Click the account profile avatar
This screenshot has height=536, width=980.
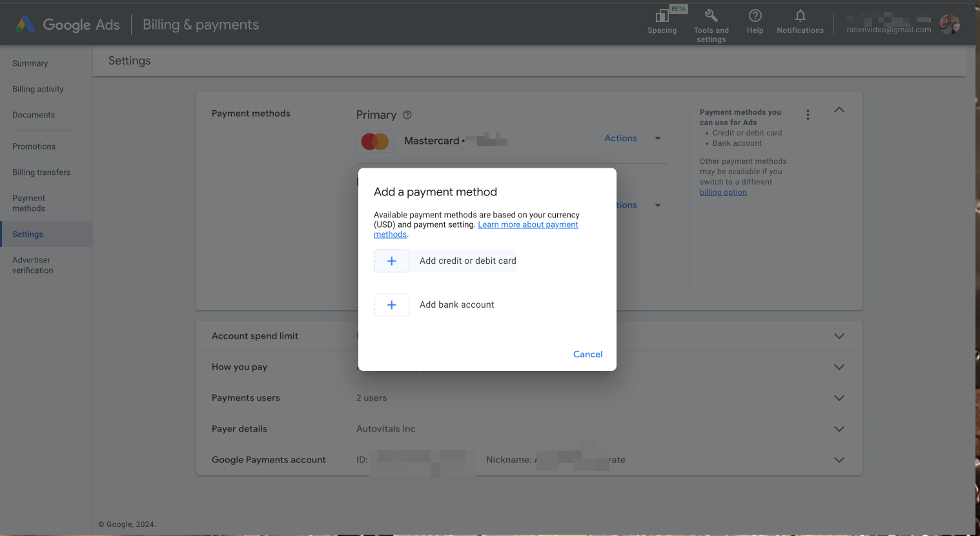coord(949,25)
